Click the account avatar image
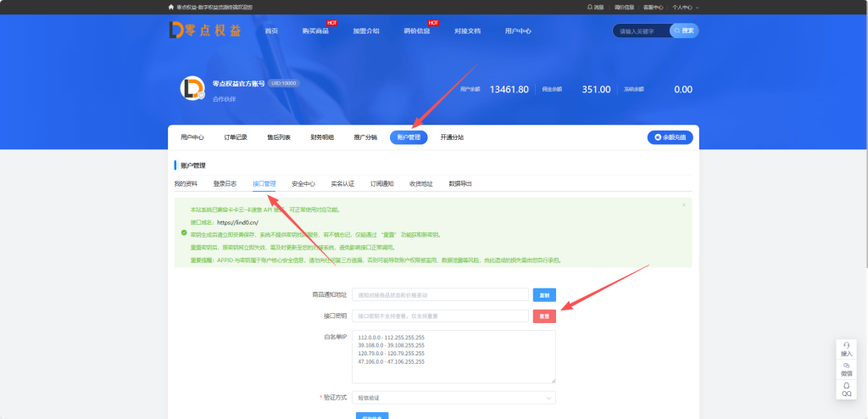The image size is (868, 419). (x=192, y=88)
